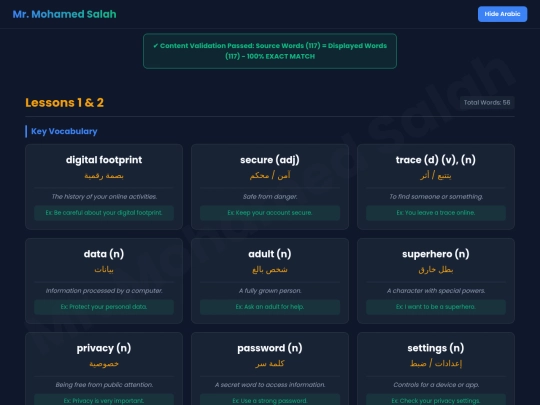This screenshot has width=540, height=405.
Task: Click example 'I want to be a superhero'
Action: coord(436,307)
